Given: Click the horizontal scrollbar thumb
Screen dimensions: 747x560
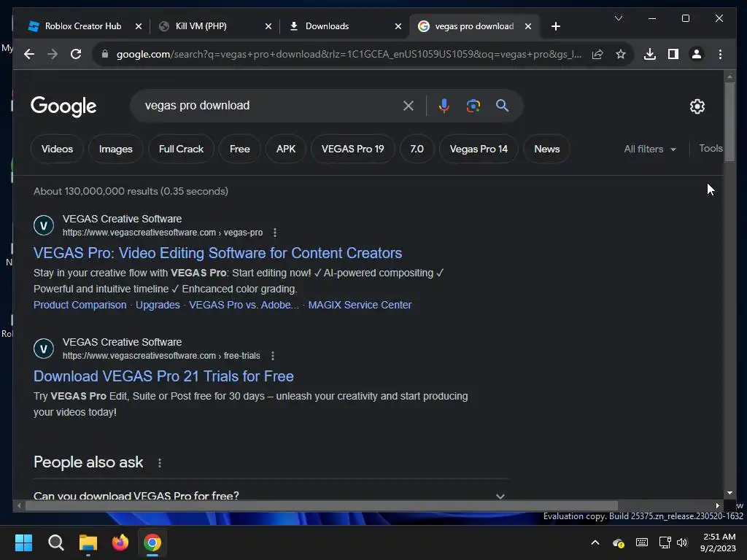Looking at the screenshot, I should (321, 506).
